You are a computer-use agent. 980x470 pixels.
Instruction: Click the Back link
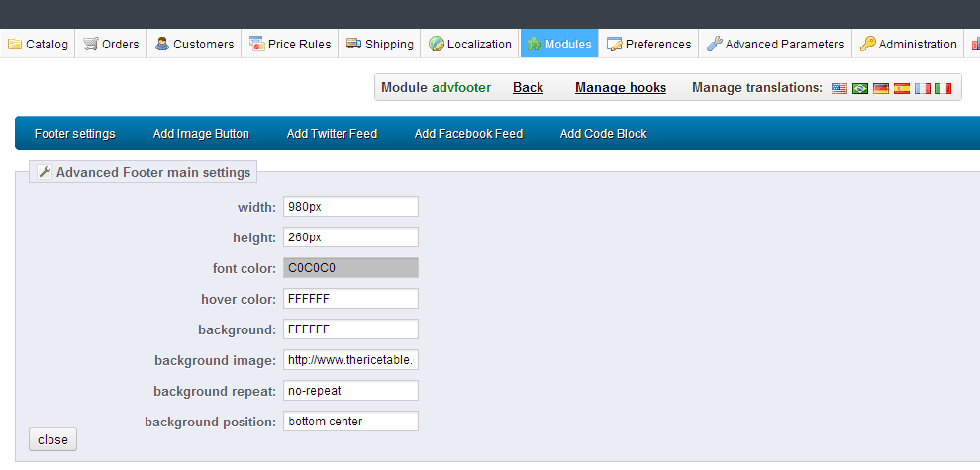coord(528,88)
